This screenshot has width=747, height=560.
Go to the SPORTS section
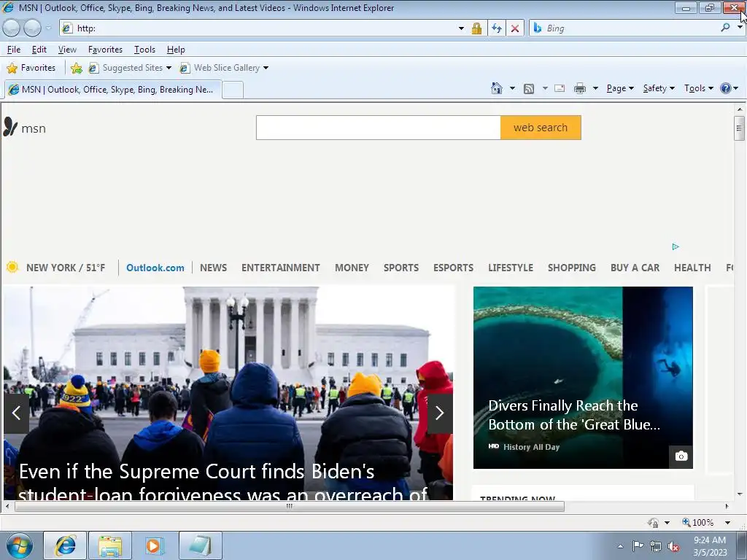coord(401,268)
